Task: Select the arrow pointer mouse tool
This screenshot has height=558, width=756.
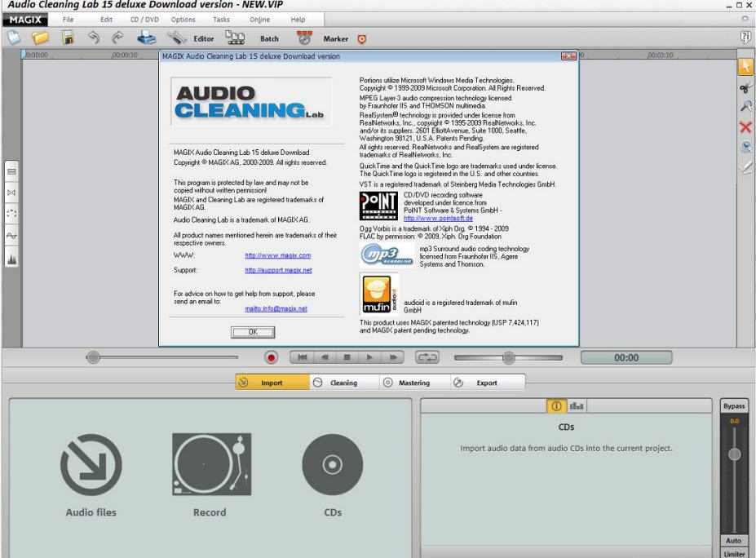Action: coord(745,67)
